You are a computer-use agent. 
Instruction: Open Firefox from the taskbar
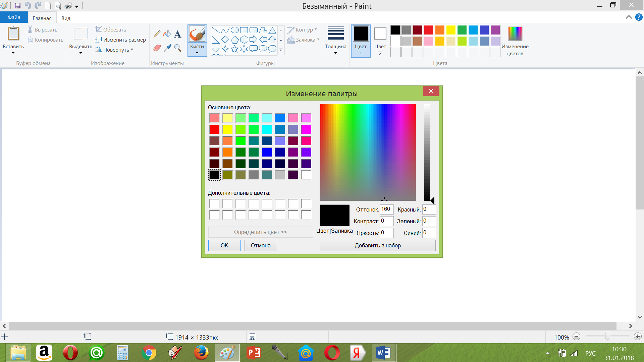(201, 353)
